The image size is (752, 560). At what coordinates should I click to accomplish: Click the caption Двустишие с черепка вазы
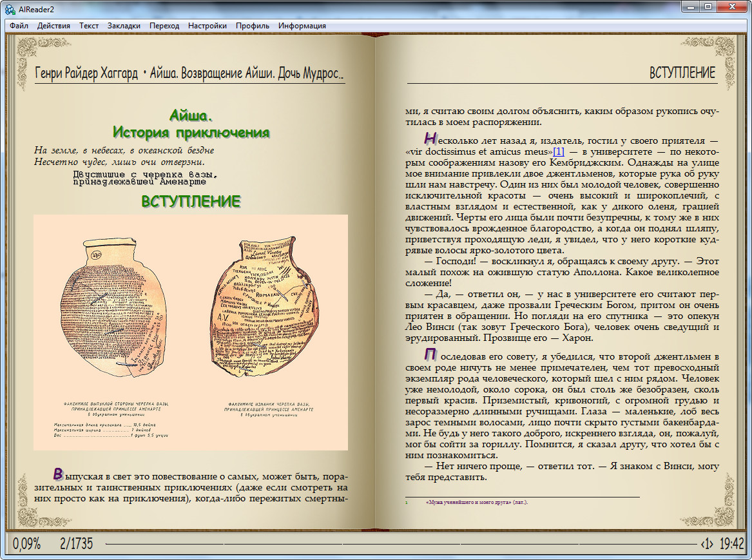[146, 178]
